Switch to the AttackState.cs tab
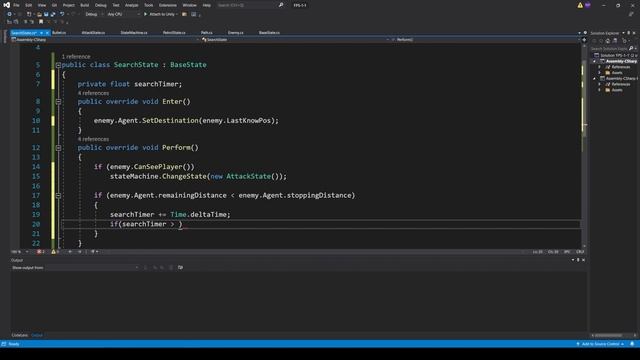This screenshot has height=360, width=640. click(93, 33)
